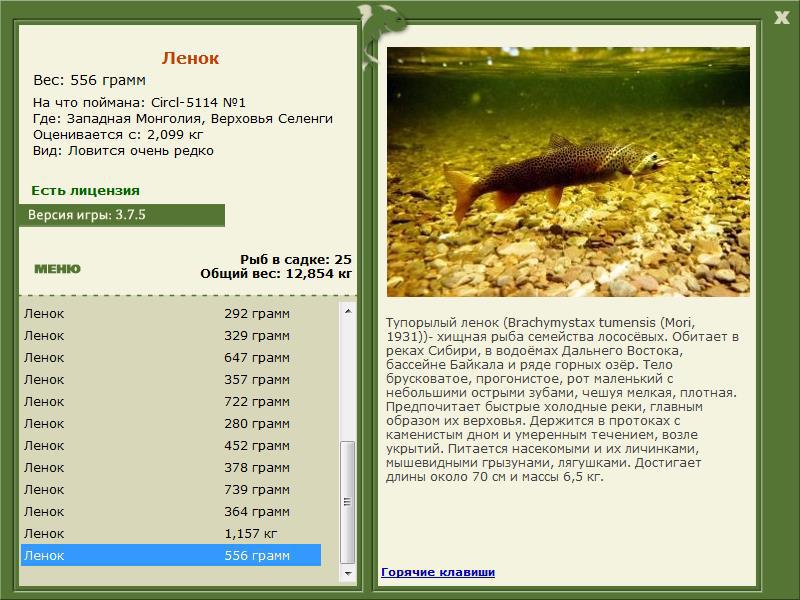This screenshot has width=800, height=600.
Task: Select the Ленок 378 грамм row
Action: click(x=171, y=467)
